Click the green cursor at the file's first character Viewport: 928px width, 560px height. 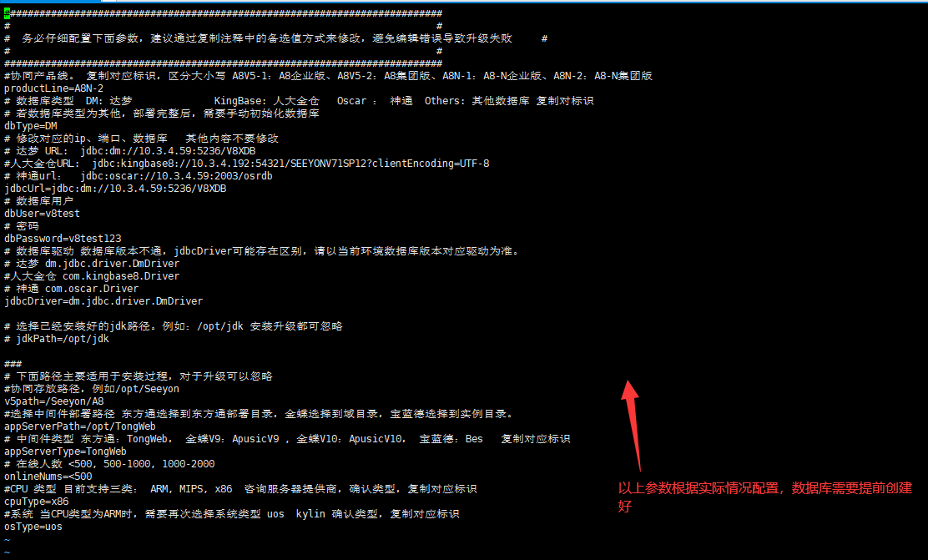pos(8,13)
